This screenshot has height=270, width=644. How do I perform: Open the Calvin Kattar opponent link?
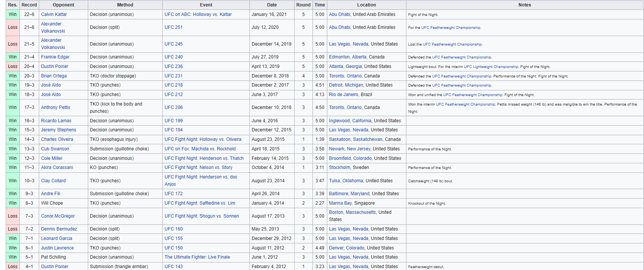(54, 14)
